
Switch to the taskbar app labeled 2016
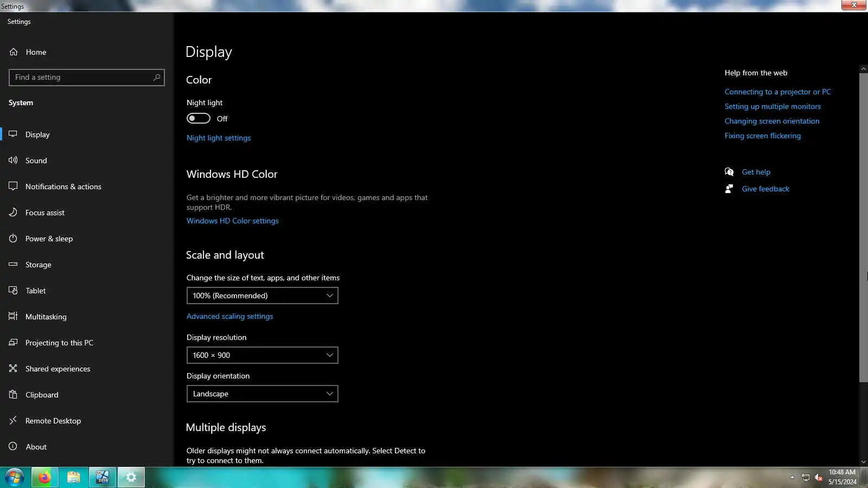point(103,478)
